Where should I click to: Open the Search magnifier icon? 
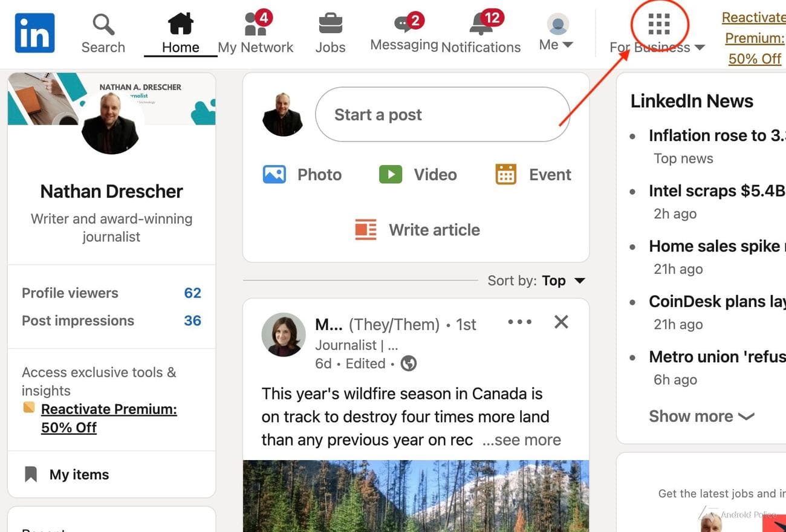[103, 25]
